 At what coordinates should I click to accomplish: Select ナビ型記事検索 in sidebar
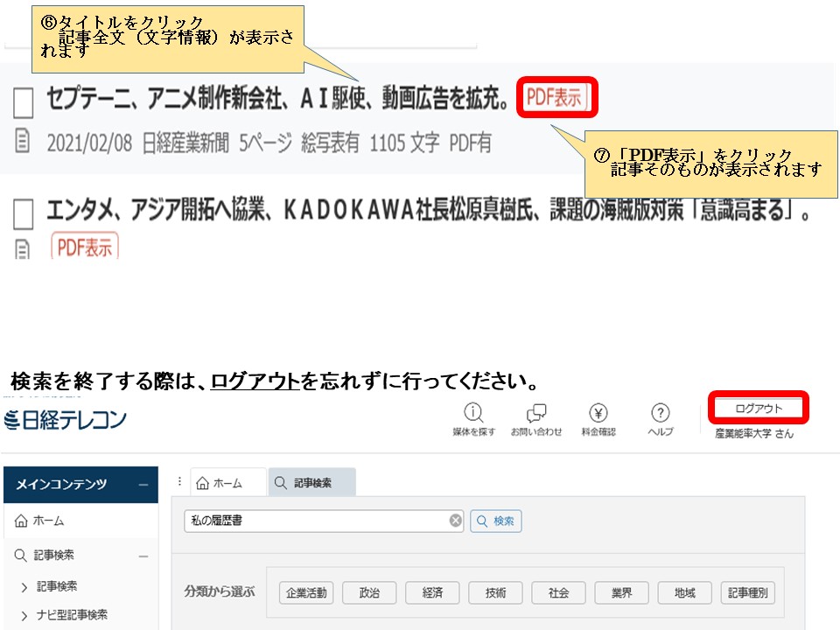[72, 615]
